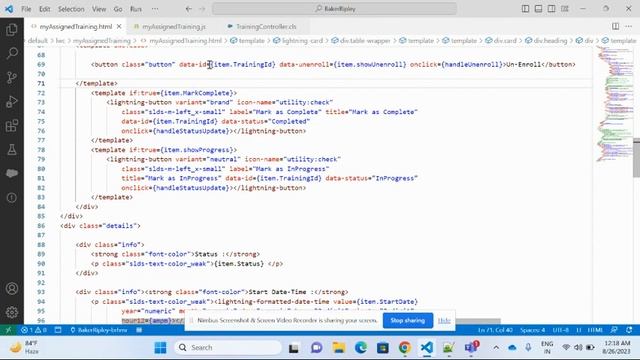Open the View menu
The image size is (640, 360).
click(x=99, y=9)
